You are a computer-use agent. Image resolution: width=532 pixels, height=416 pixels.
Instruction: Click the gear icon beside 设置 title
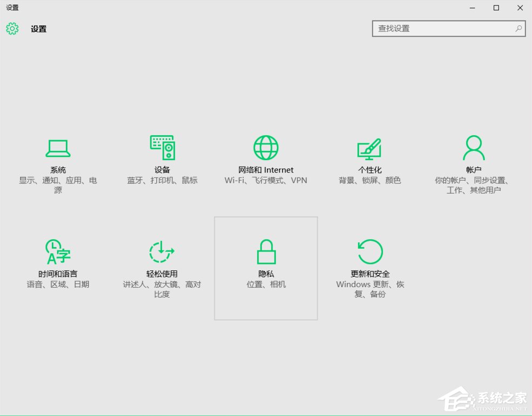coord(12,29)
